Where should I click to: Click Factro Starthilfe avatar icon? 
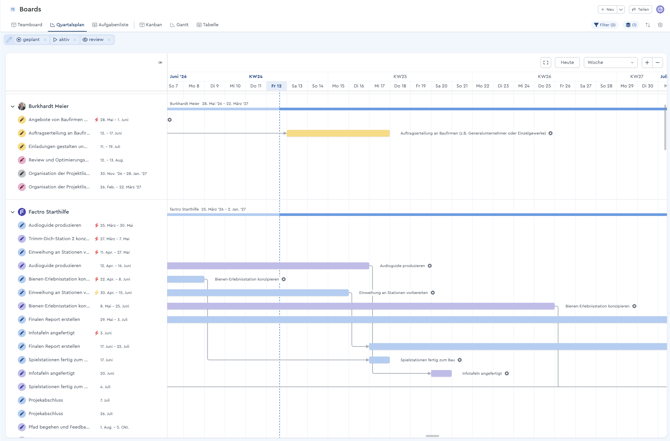pyautogui.click(x=22, y=212)
